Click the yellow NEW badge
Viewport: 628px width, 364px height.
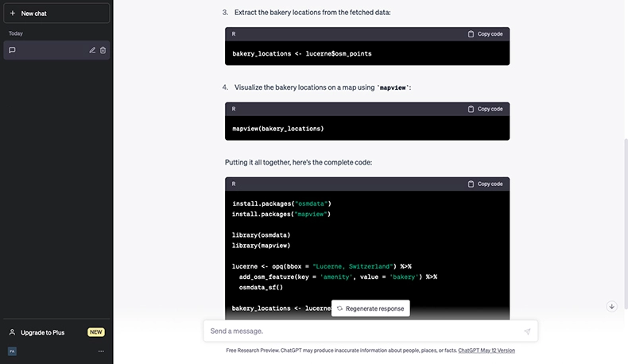[x=96, y=332]
